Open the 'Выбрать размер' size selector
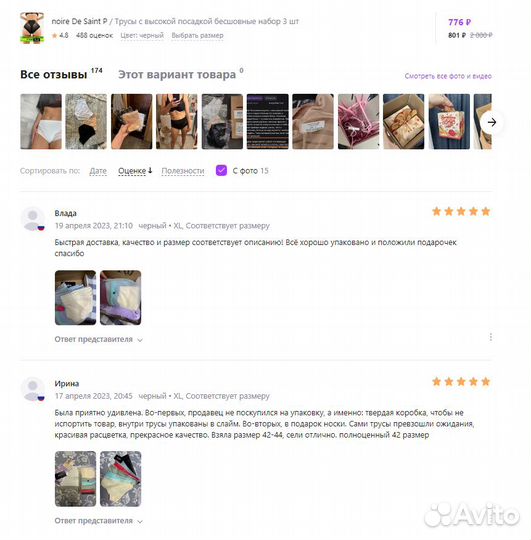 point(197,35)
